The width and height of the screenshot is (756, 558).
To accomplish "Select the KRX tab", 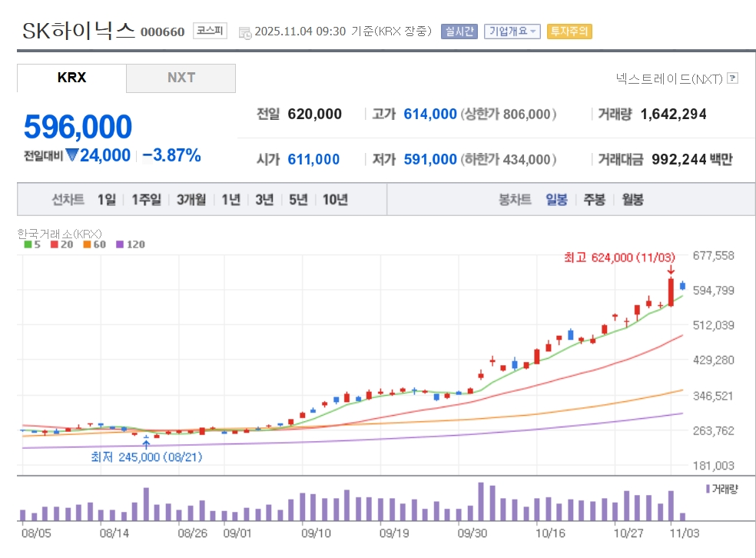I will 71,78.
